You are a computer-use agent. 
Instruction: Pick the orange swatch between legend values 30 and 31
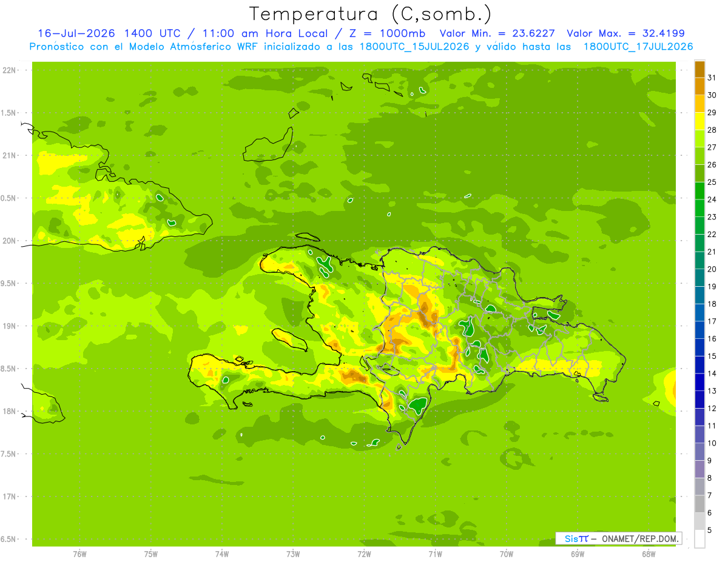point(699,86)
